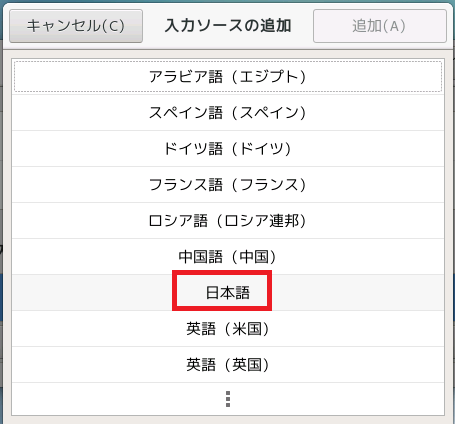The width and height of the screenshot is (455, 424).
Task: Choose 英語（米国）input source
Action: pyautogui.click(x=228, y=329)
